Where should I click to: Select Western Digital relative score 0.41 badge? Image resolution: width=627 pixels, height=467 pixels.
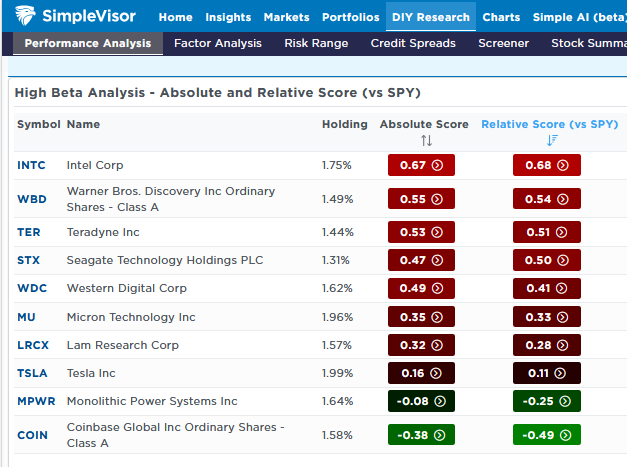546,289
